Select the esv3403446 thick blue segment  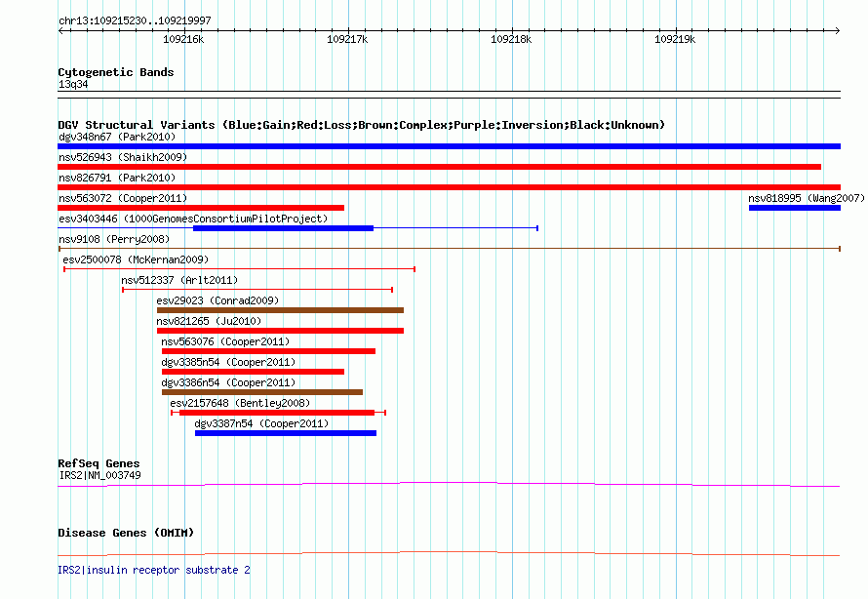click(x=284, y=228)
